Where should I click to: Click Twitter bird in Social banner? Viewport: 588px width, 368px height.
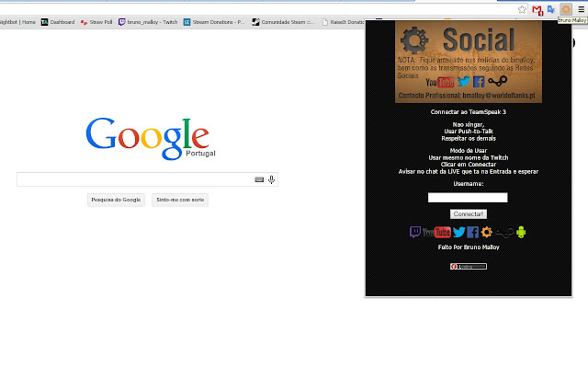(x=464, y=81)
